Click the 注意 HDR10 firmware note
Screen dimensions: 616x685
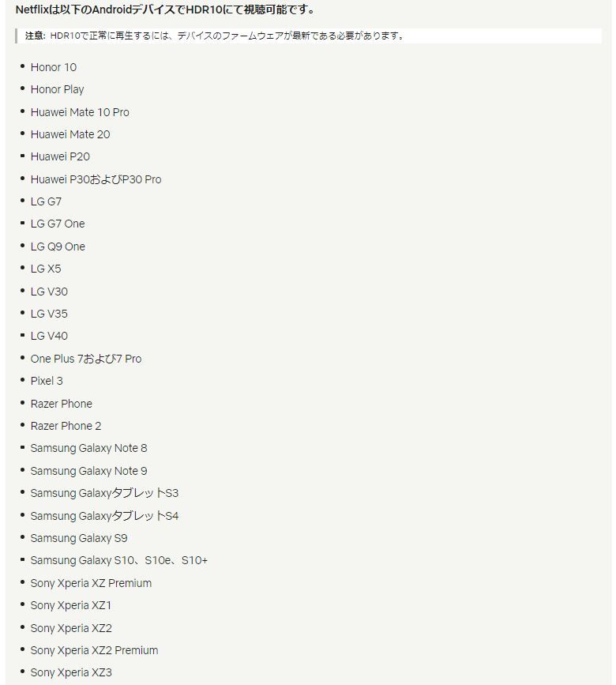pyautogui.click(x=215, y=36)
